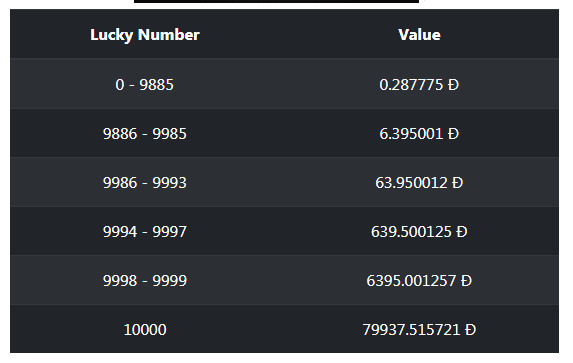
Task: Select the 9886 - 9985 range cell
Action: pos(145,133)
